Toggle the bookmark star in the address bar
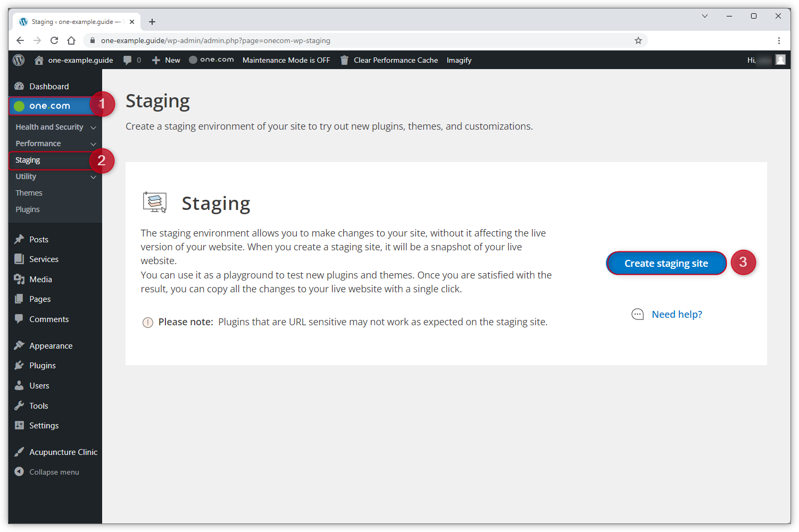 coord(638,40)
